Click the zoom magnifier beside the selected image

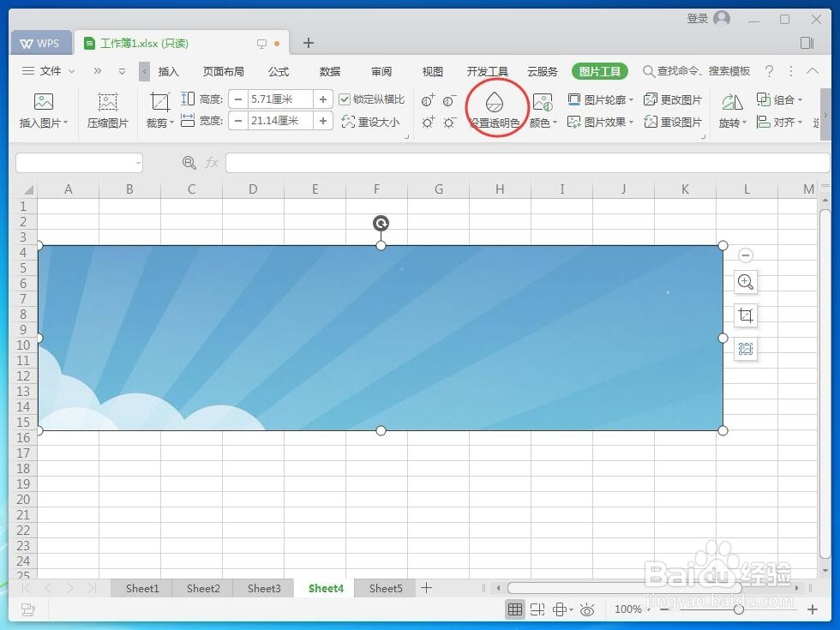tap(745, 282)
